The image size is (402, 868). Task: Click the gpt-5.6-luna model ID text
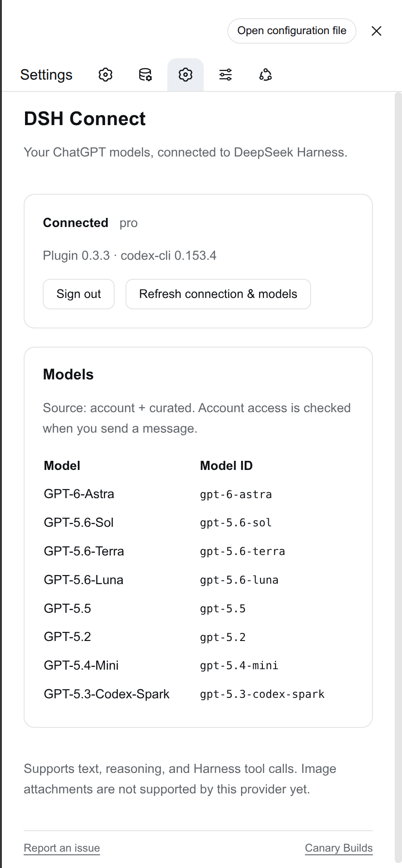pos(239,580)
